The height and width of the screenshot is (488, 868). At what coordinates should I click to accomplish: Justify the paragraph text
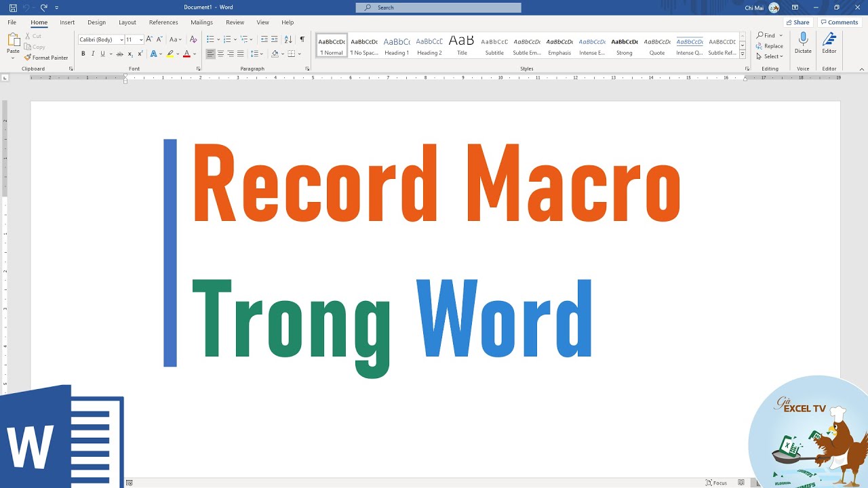(x=240, y=54)
